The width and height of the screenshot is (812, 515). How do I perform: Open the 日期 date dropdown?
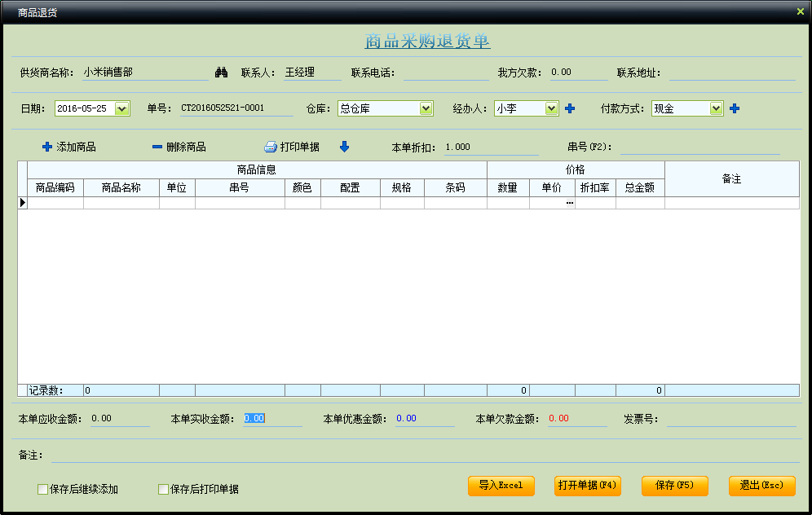coord(121,108)
